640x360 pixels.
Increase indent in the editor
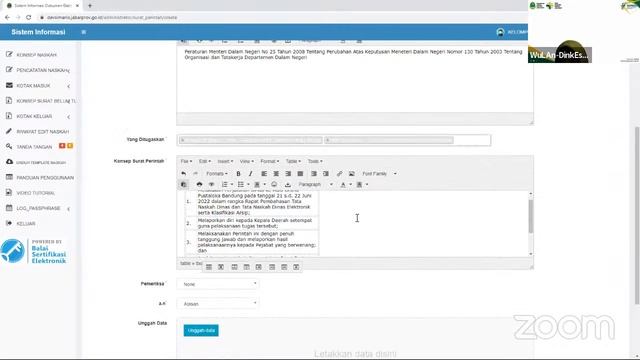[326, 174]
